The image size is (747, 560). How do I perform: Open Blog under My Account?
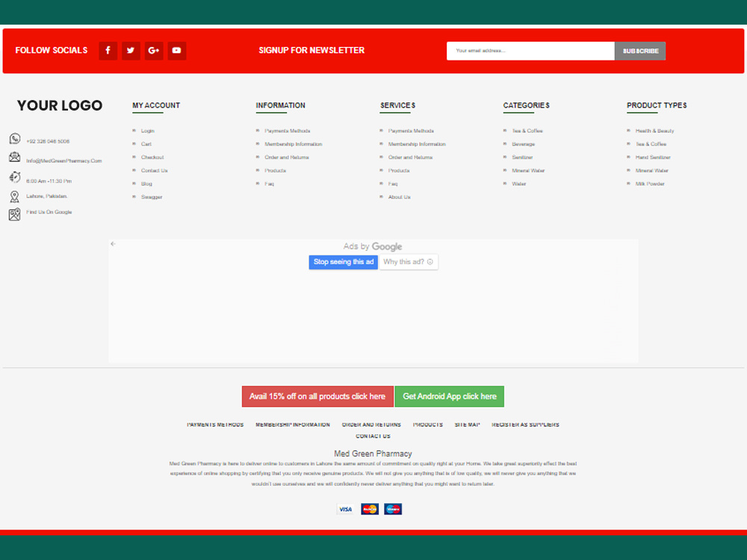point(146,184)
